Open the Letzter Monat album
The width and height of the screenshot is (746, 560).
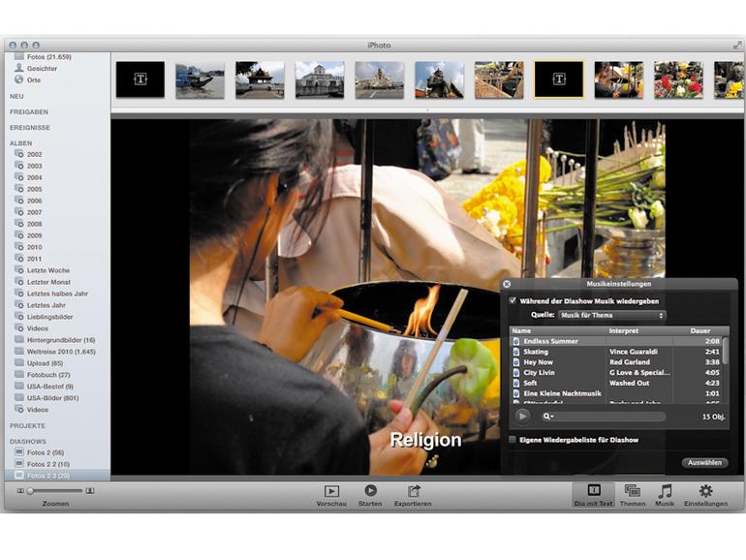point(48,282)
